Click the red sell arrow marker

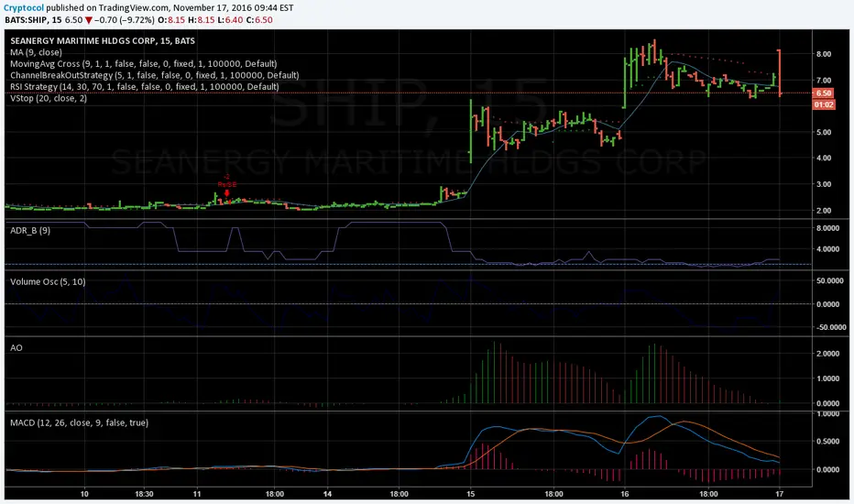coord(226,192)
